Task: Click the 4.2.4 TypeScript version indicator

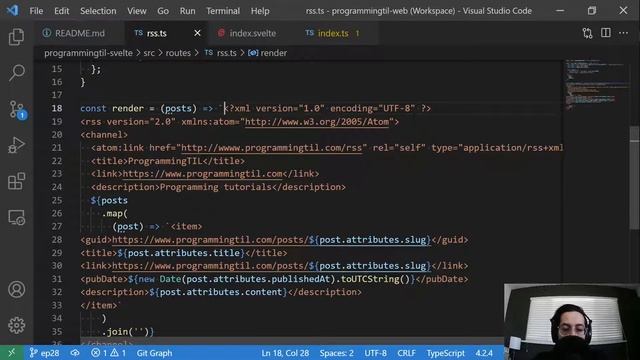Action: (484, 353)
